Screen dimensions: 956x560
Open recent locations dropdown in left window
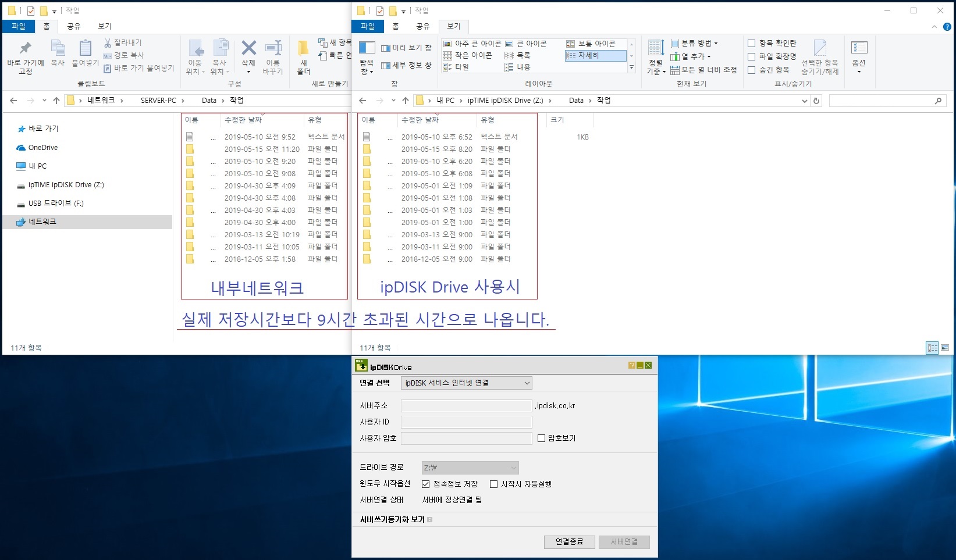[x=44, y=101]
